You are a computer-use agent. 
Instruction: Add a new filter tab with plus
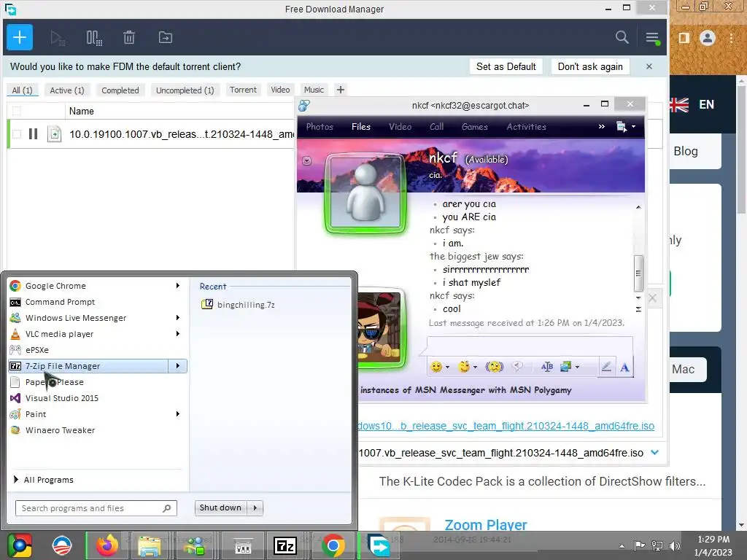(x=340, y=90)
